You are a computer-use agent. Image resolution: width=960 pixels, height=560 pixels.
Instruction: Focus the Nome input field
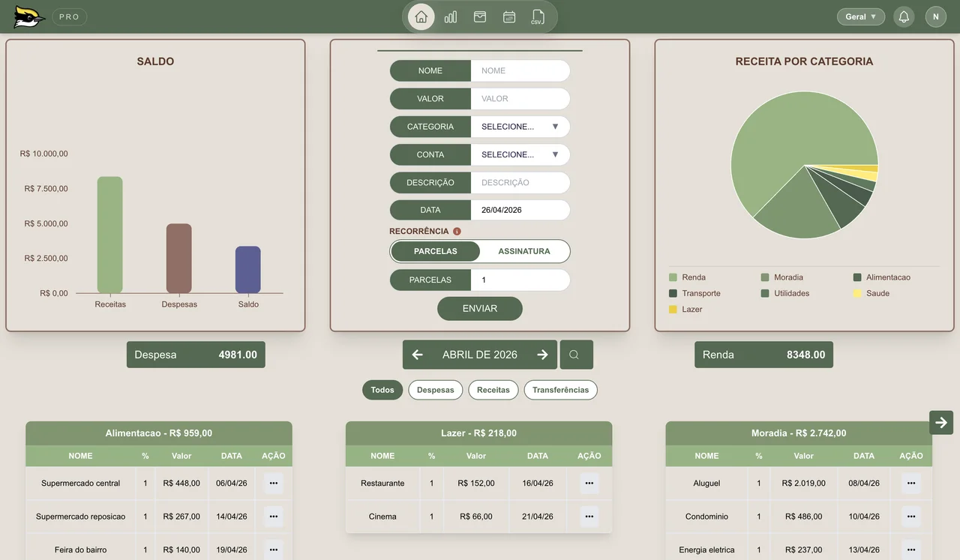point(520,70)
